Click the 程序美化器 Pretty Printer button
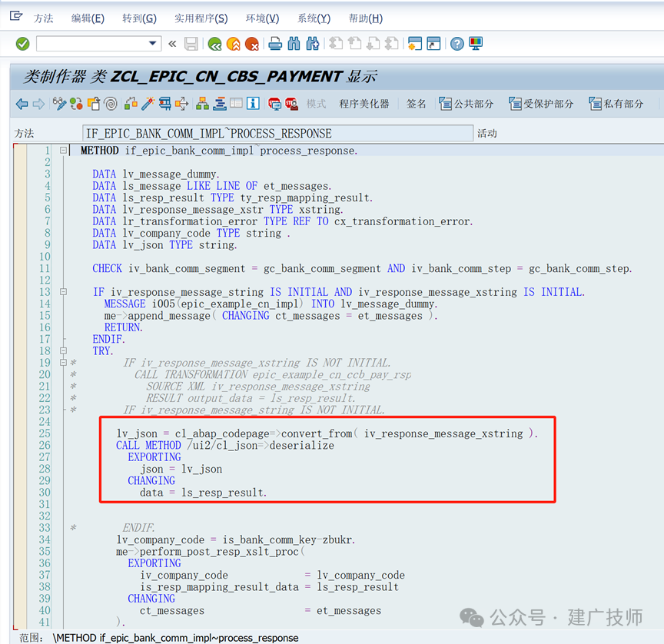Viewport: 664px width, 644px height. pyautogui.click(x=364, y=104)
